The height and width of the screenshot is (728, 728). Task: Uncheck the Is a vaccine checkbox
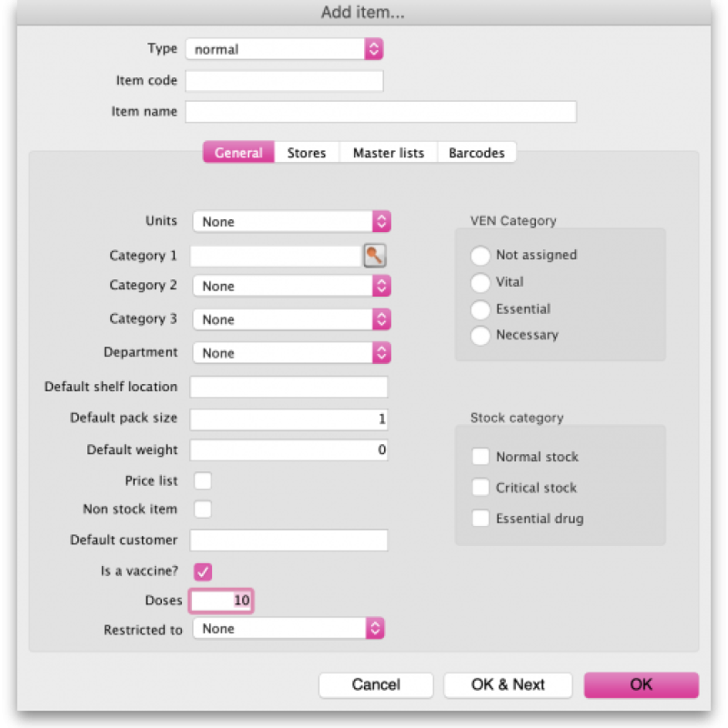click(x=203, y=571)
